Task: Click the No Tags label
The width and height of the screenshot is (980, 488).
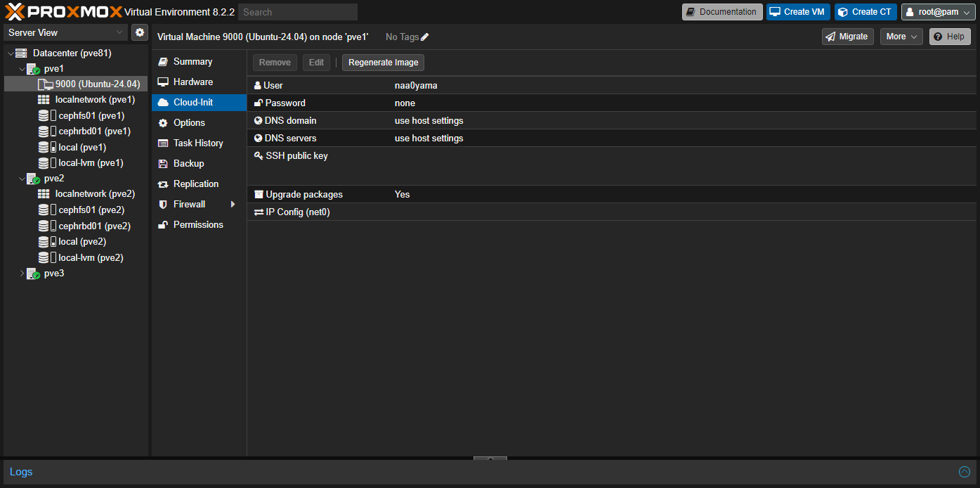Action: point(403,37)
